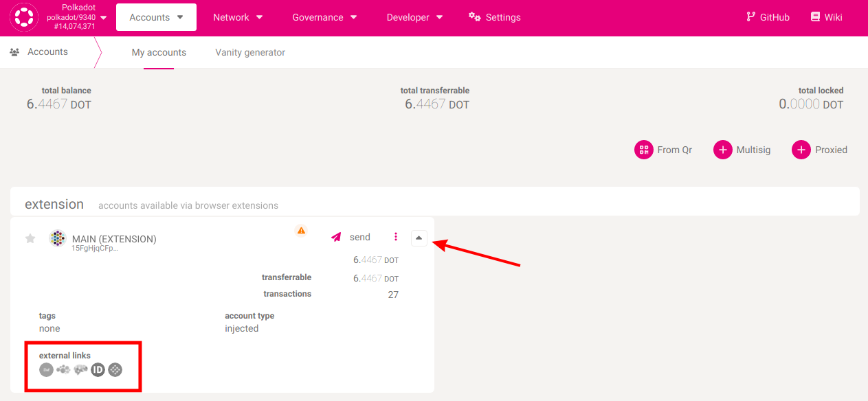Open the Network menu

[x=238, y=17]
